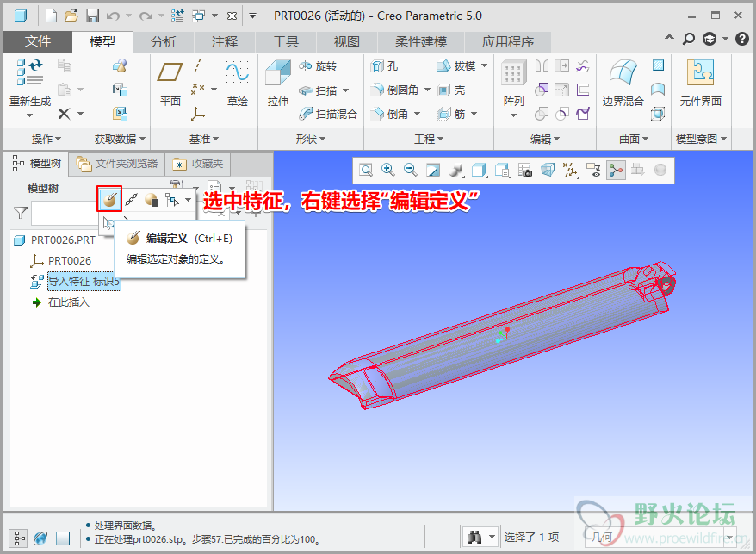Click the Edit Definition icon in mini toolbar
The height and width of the screenshot is (554, 756).
tap(109, 199)
